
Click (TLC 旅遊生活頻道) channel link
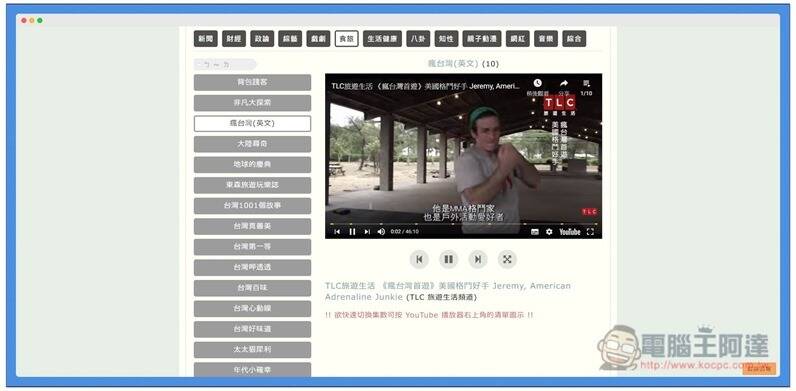pos(441,297)
